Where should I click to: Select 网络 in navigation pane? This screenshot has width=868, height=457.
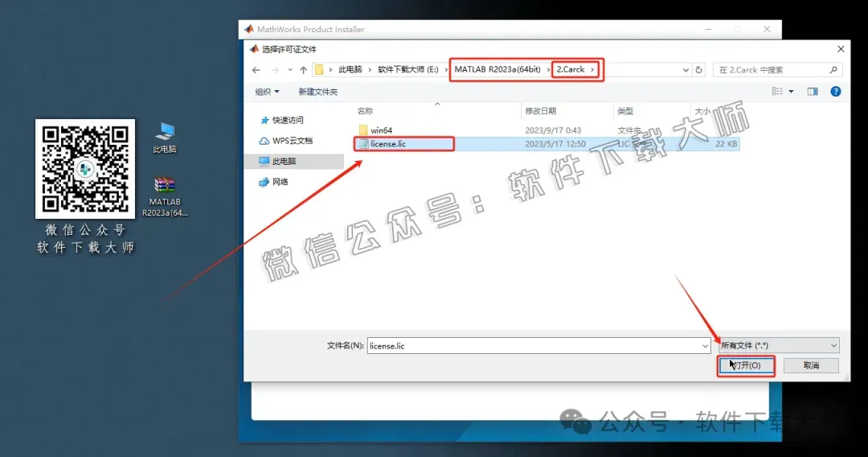point(280,182)
